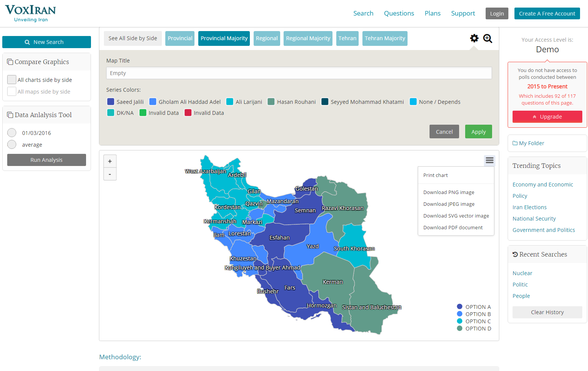Open recent search Politic

(x=520, y=285)
